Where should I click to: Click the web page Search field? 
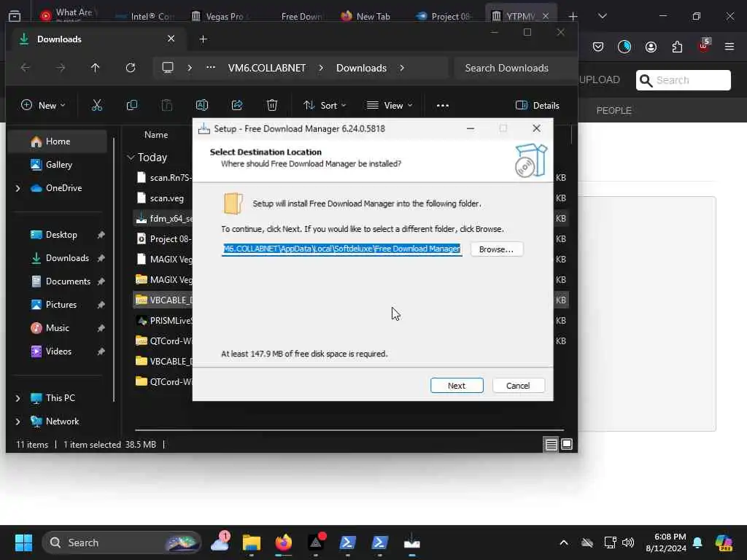tap(683, 80)
